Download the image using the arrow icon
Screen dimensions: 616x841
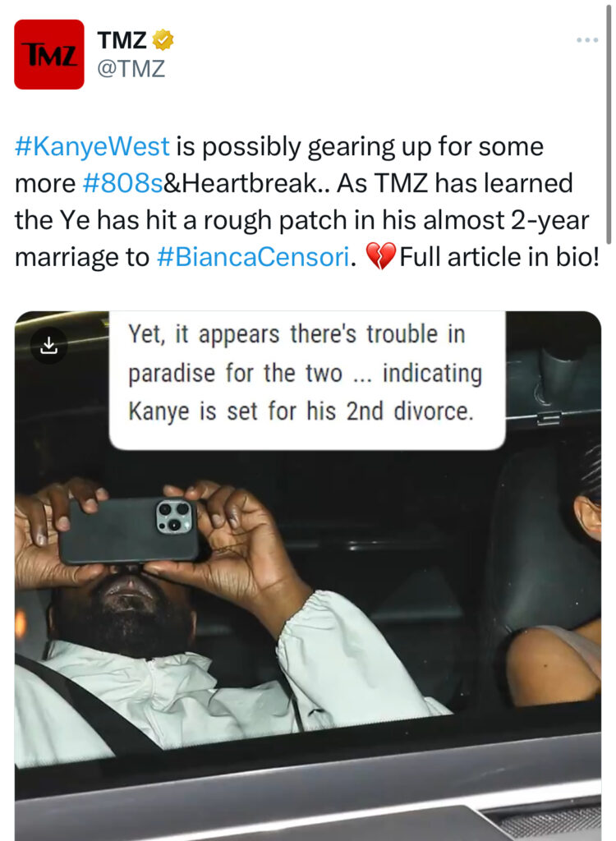[x=48, y=346]
